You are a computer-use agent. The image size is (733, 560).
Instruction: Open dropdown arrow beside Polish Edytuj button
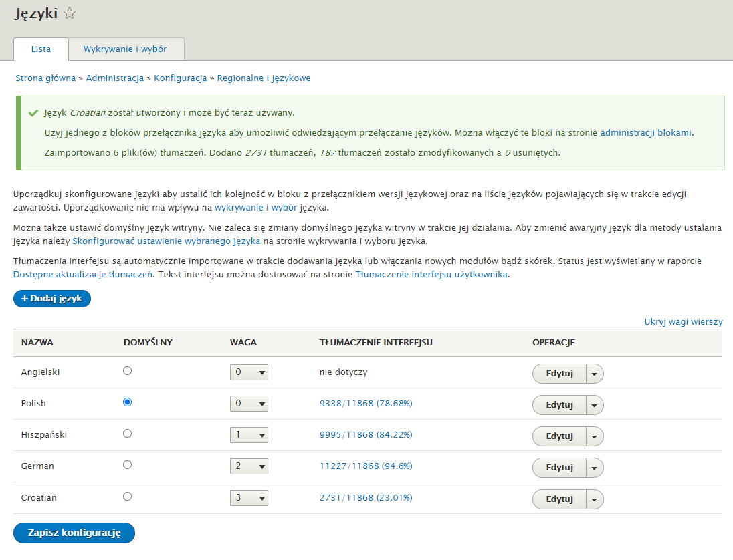tap(594, 405)
